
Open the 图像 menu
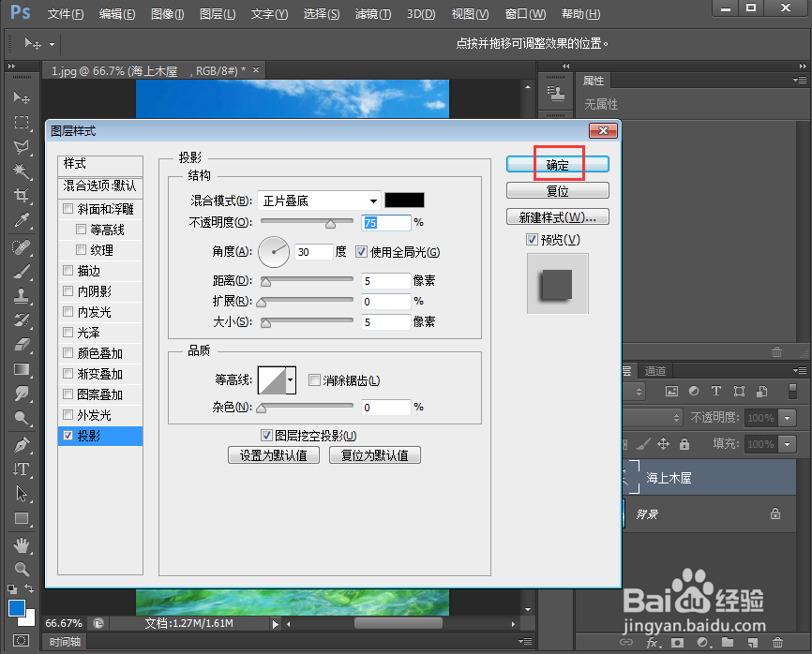pyautogui.click(x=167, y=14)
